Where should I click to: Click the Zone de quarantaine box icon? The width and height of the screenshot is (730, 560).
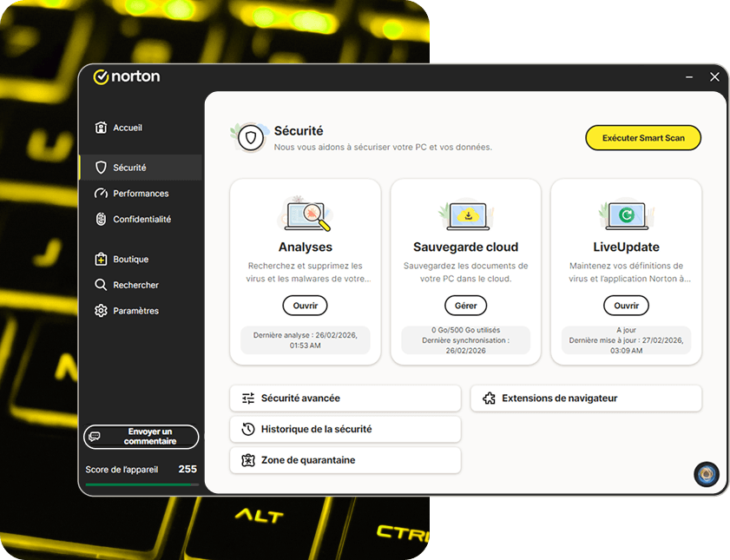click(x=247, y=460)
